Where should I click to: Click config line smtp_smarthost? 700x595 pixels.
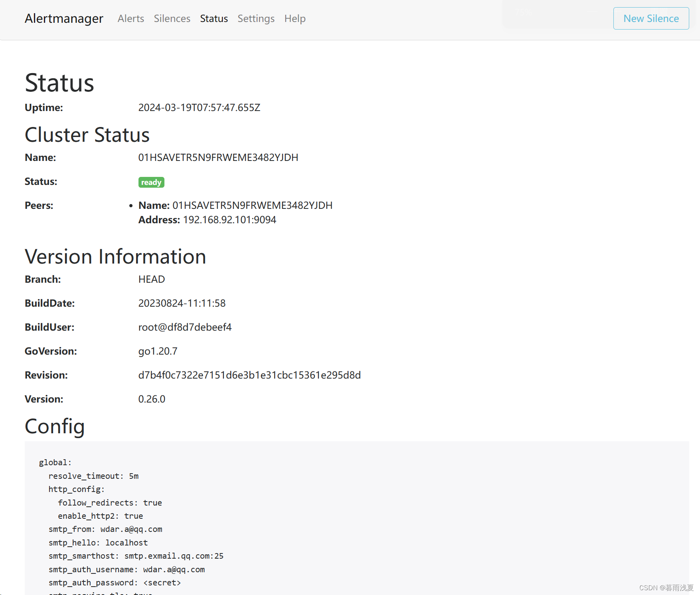tap(136, 556)
